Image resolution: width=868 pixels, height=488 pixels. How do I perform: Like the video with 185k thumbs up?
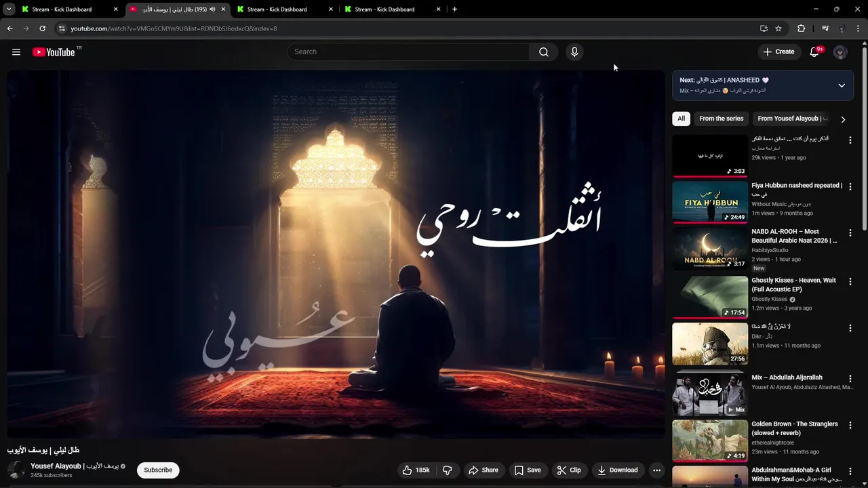click(x=416, y=470)
